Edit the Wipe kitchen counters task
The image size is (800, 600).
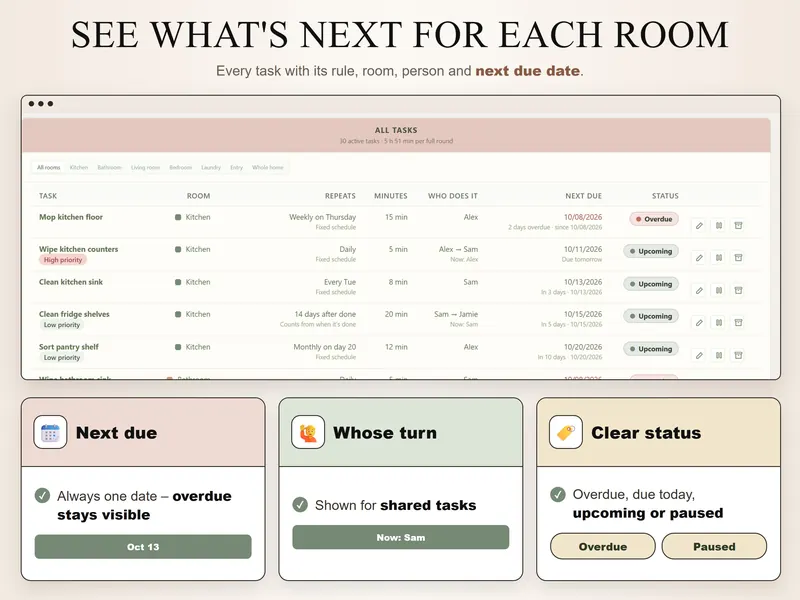click(699, 258)
